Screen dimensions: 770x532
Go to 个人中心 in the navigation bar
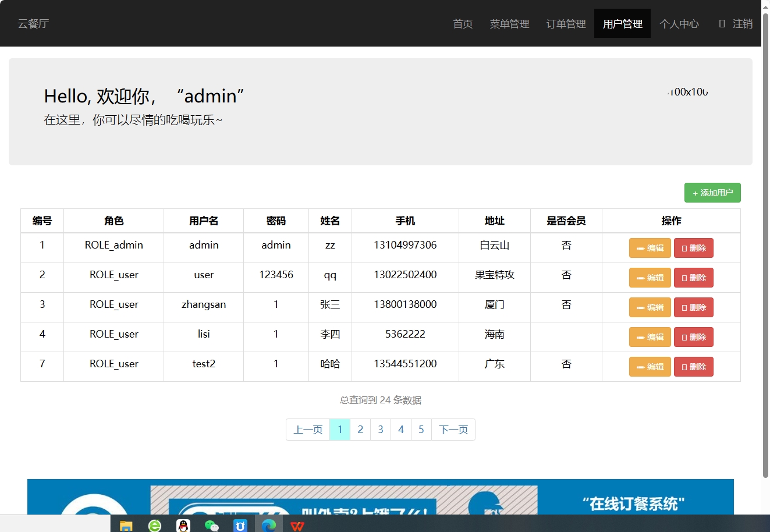(x=679, y=23)
